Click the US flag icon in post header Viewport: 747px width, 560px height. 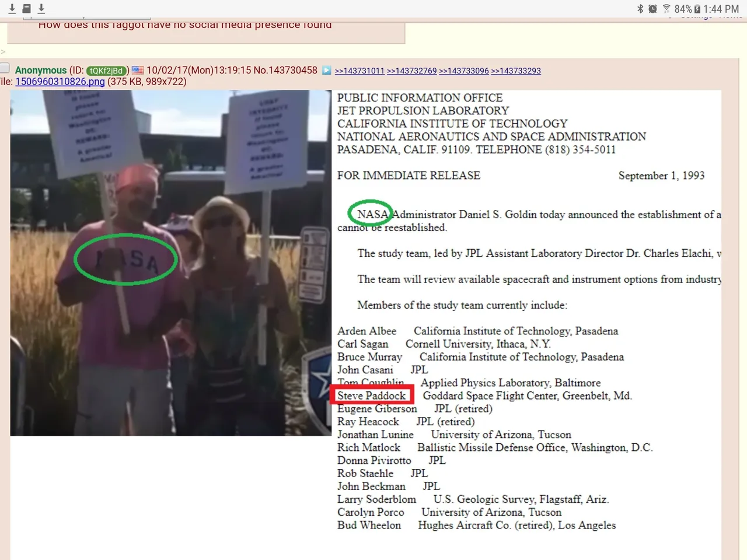click(138, 70)
